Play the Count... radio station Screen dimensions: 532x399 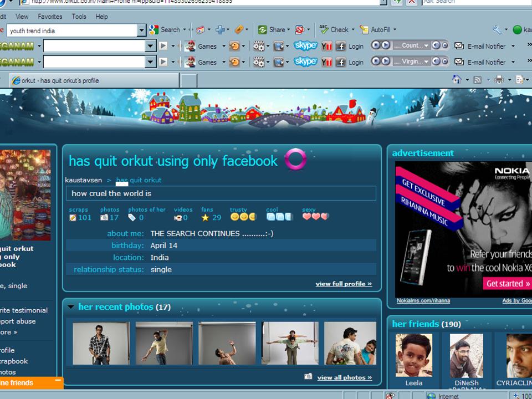pos(386,45)
